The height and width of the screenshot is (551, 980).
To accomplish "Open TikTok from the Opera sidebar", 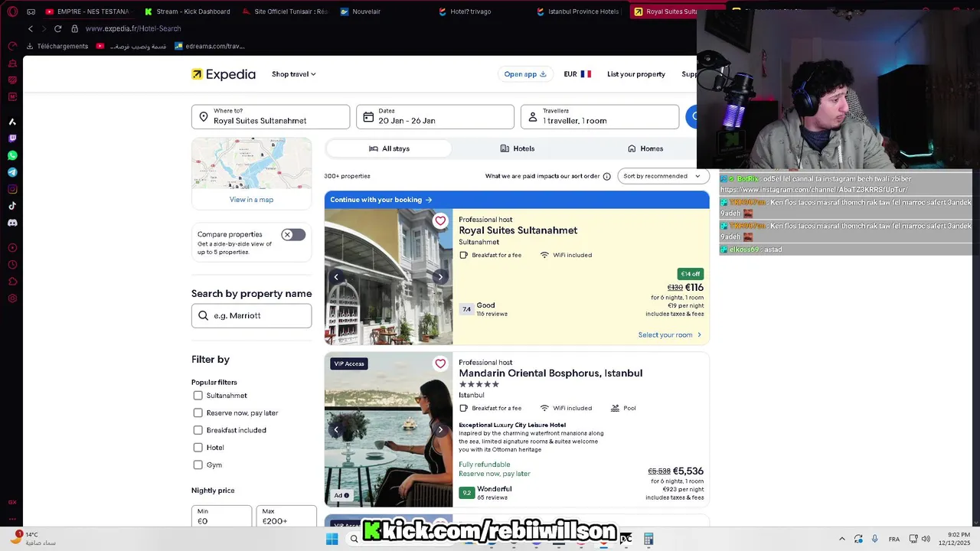I will pyautogui.click(x=12, y=206).
